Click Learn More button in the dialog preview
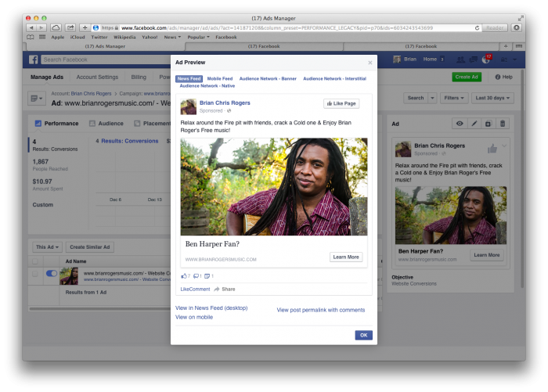Image resolution: width=548 pixels, height=392 pixels. click(346, 257)
